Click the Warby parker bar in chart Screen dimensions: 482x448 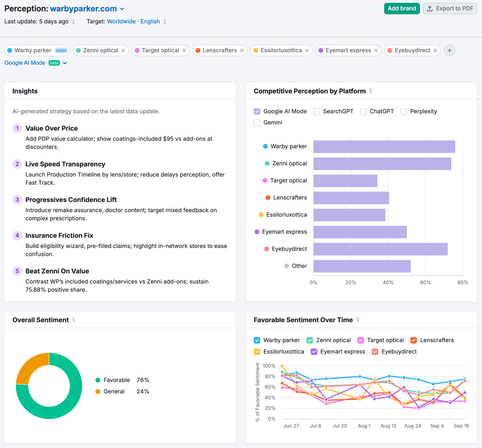click(x=384, y=147)
